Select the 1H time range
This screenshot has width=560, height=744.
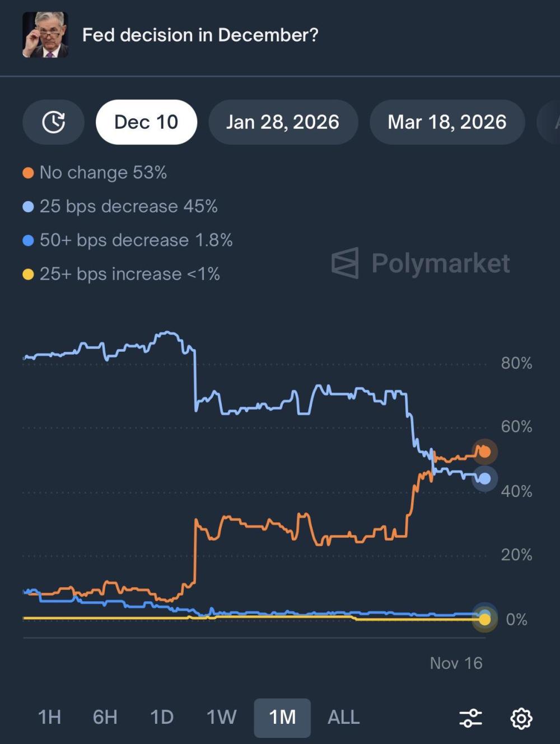click(49, 717)
